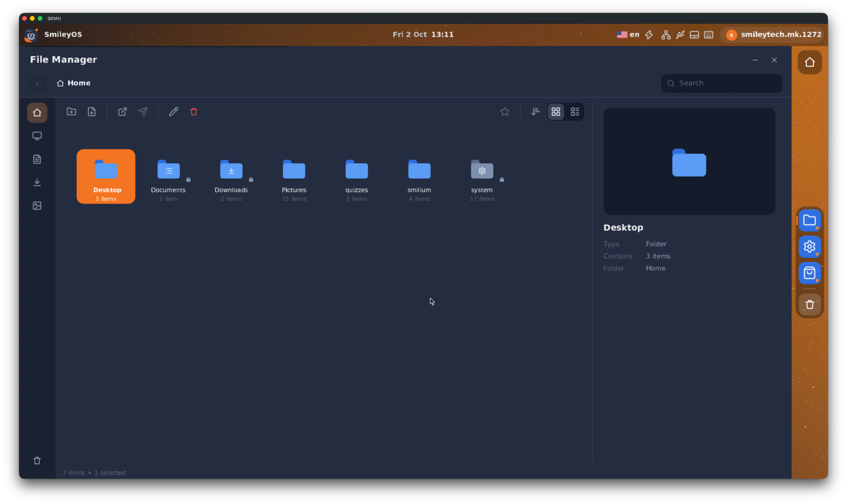
Task: Open Pictures location in the sidebar
Action: (37, 205)
